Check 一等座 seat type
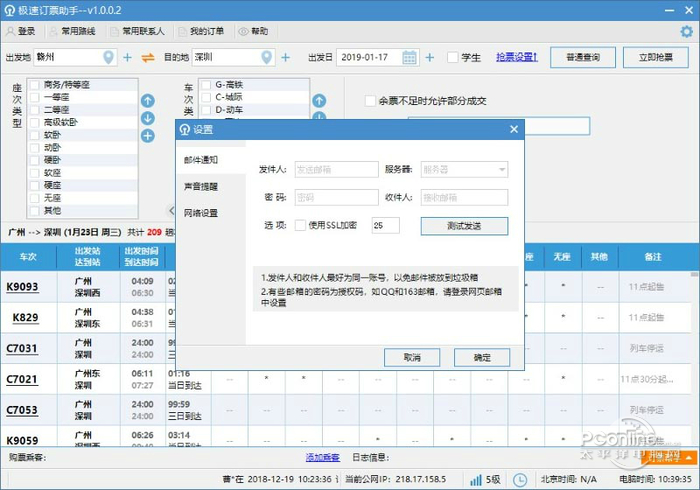The image size is (700, 490). point(34,97)
